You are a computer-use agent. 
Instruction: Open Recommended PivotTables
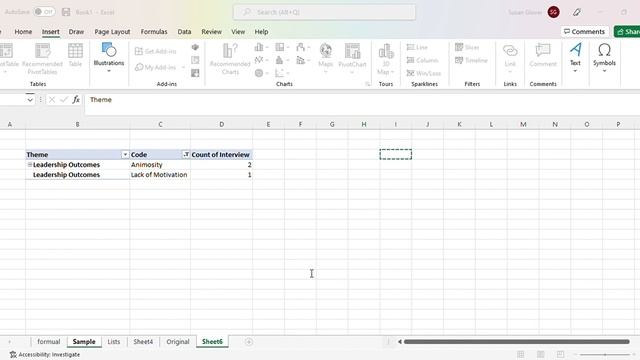(42, 59)
